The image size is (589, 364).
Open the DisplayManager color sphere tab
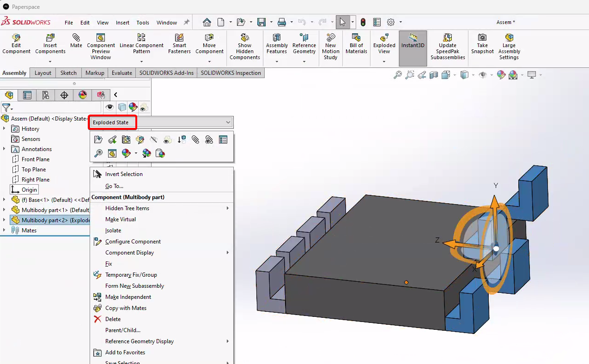(x=83, y=95)
